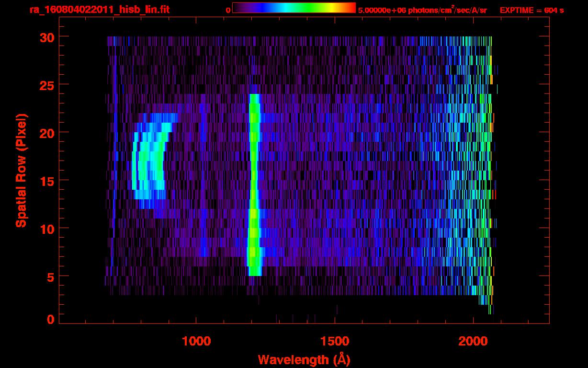Screen dimensions: 588x368
Task: Click the 5.00000e+06 photons/cm²/sec/A/sr label
Action: pyautogui.click(x=422, y=10)
